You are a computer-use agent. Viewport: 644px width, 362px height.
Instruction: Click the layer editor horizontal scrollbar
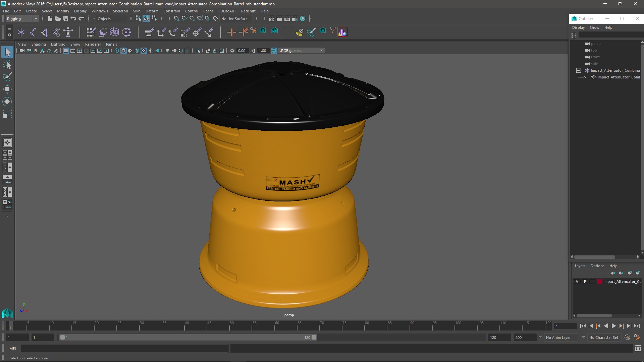[x=594, y=316]
